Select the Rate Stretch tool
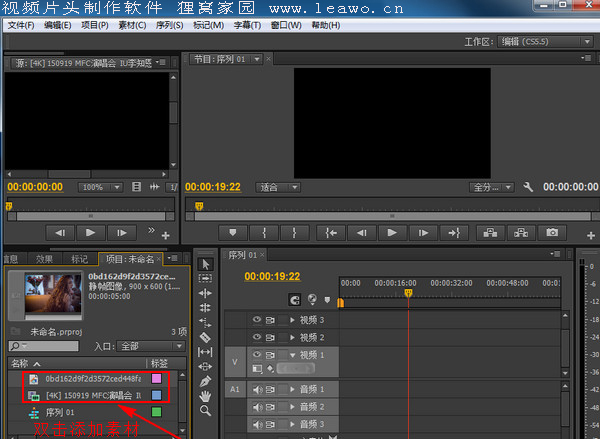Image resolution: width=600 pixels, height=439 pixels. pyautogui.click(x=205, y=323)
